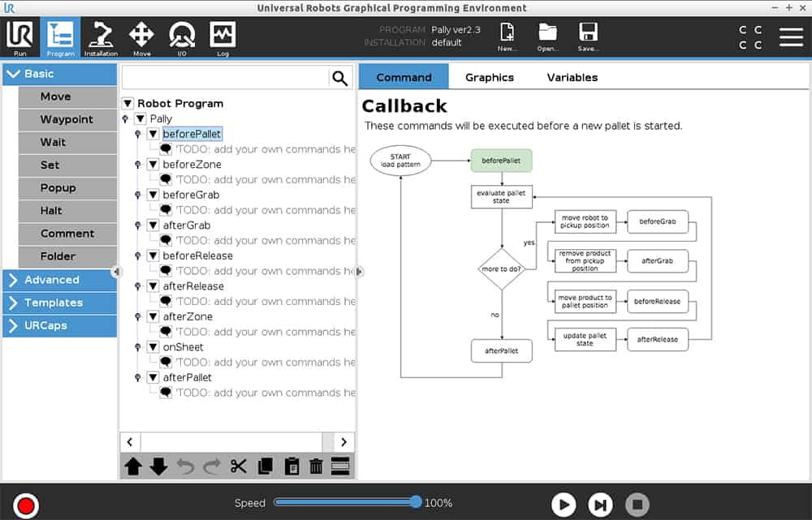Viewport: 812px width, 520px height.
Task: Collapse the afterZone tree node
Action: pos(153,316)
